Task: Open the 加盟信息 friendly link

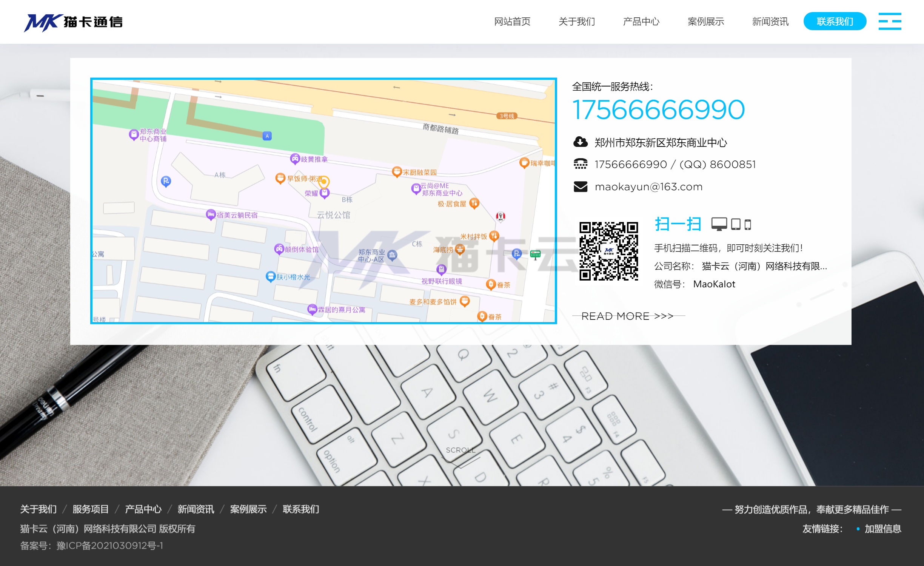Action: (x=883, y=529)
